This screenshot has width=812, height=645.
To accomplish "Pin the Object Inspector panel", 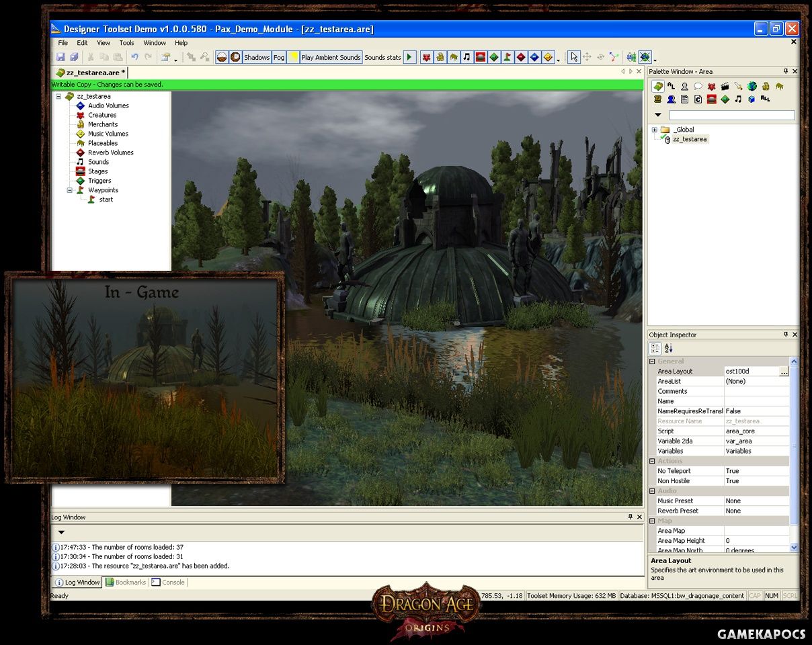I will 786,335.
